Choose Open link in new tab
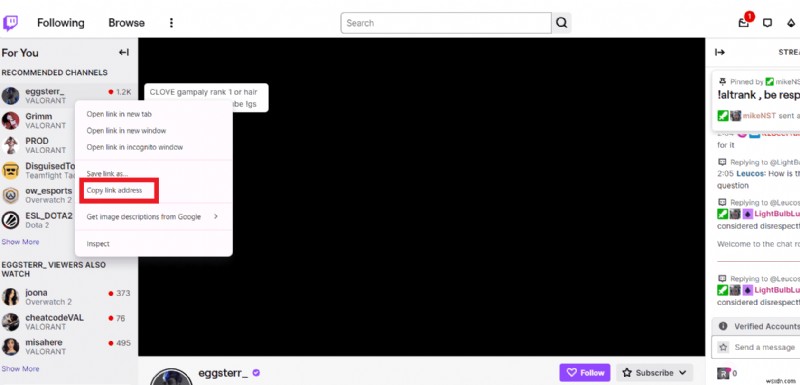Image resolution: width=800 pixels, height=385 pixels. click(154, 114)
